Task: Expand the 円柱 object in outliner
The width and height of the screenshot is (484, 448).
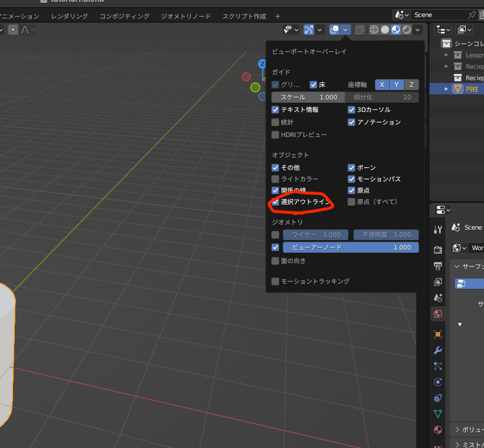Action: tap(446, 89)
